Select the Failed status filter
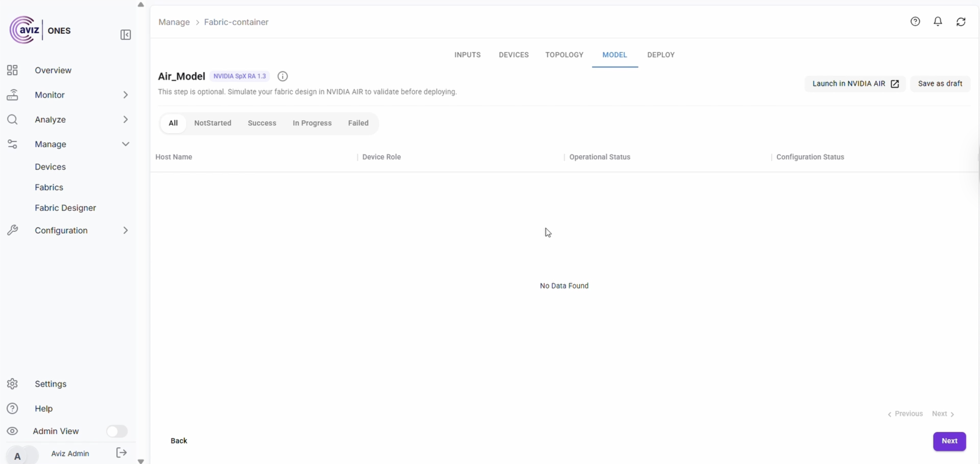This screenshot has height=464, width=980. (x=358, y=123)
